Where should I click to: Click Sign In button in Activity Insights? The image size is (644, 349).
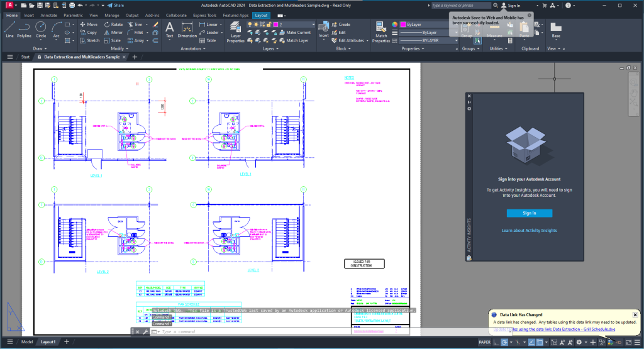pos(529,213)
